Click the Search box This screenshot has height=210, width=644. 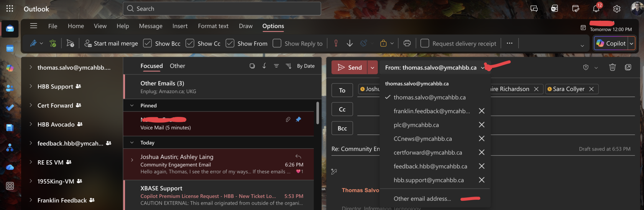coord(222,8)
